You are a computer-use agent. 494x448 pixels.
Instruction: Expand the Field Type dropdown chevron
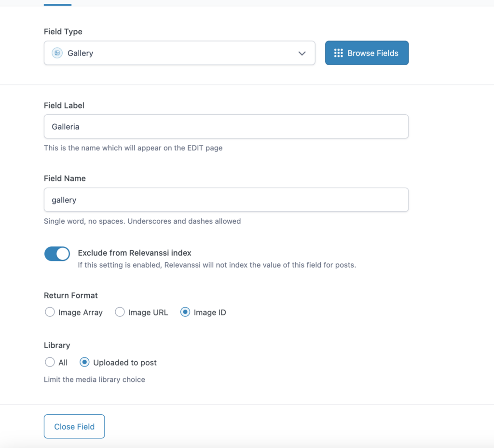pyautogui.click(x=302, y=53)
